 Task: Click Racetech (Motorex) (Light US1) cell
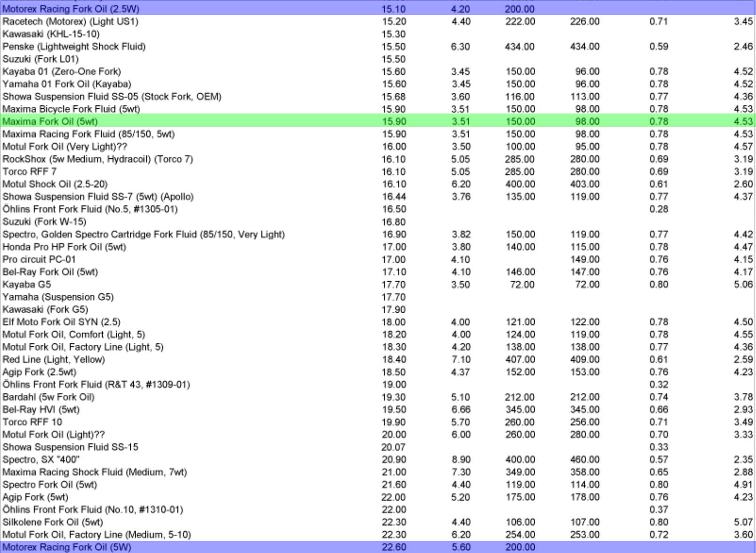(70, 22)
